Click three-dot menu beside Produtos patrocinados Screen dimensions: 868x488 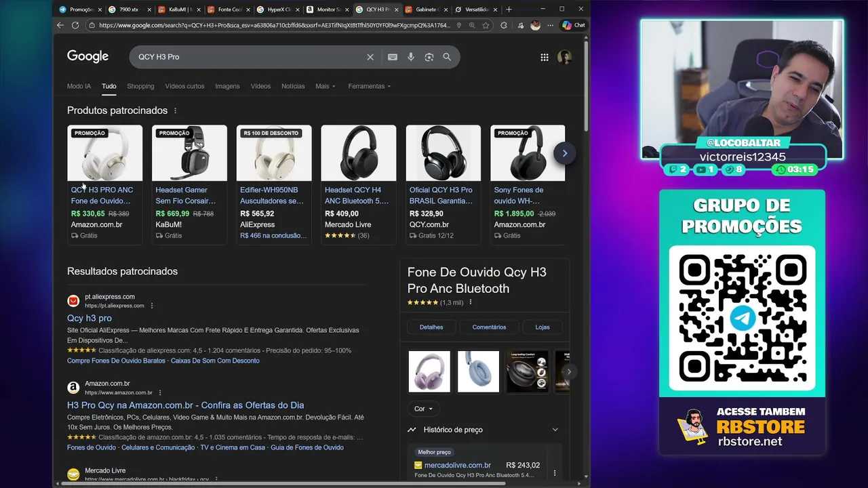[x=175, y=110]
